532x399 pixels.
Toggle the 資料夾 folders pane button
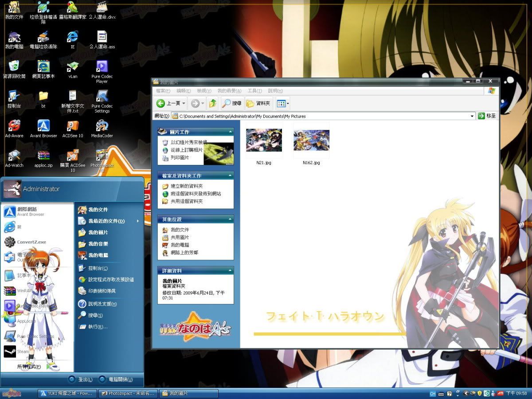[258, 103]
